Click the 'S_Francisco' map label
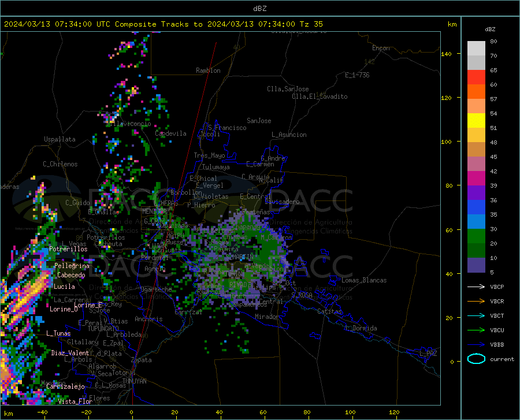 [x=227, y=128]
